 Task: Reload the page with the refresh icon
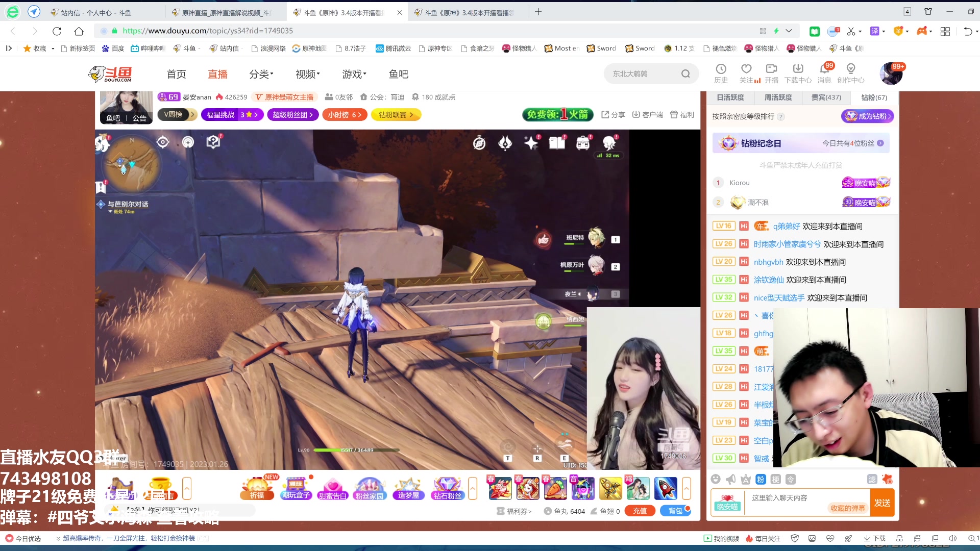click(57, 31)
